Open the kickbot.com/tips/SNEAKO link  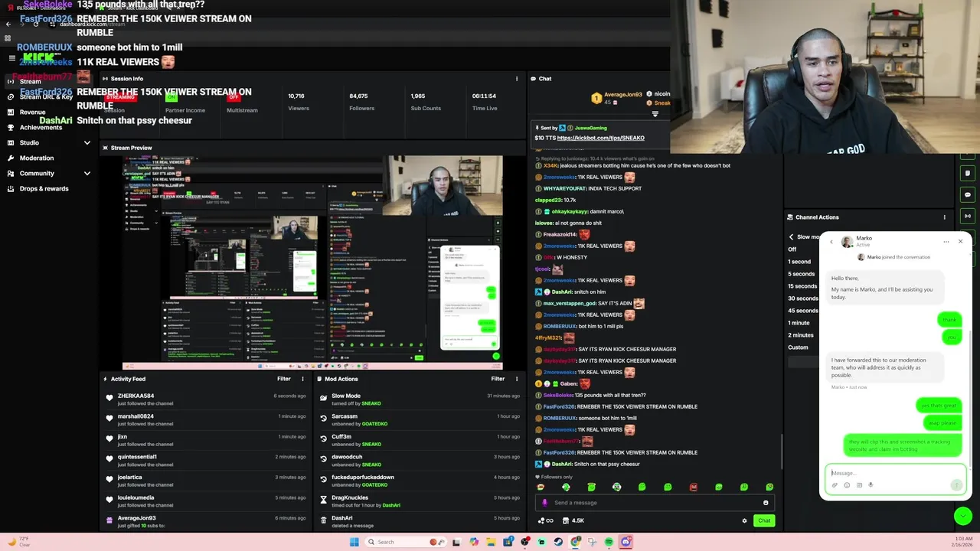point(601,138)
